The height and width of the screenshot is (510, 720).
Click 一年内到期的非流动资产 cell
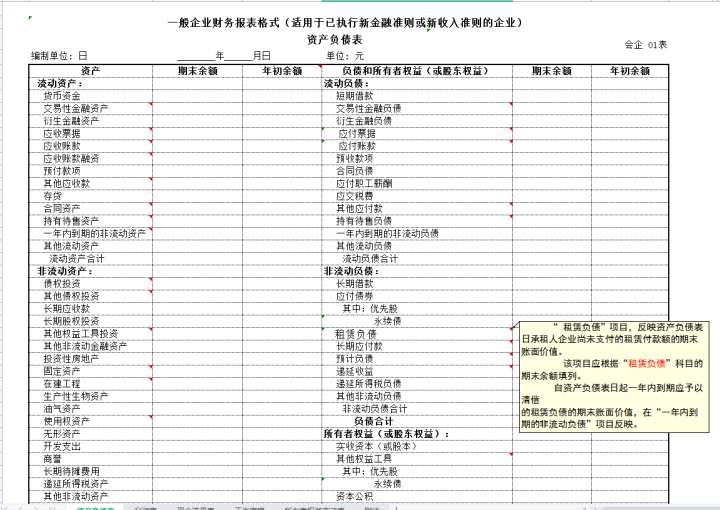[90, 234]
